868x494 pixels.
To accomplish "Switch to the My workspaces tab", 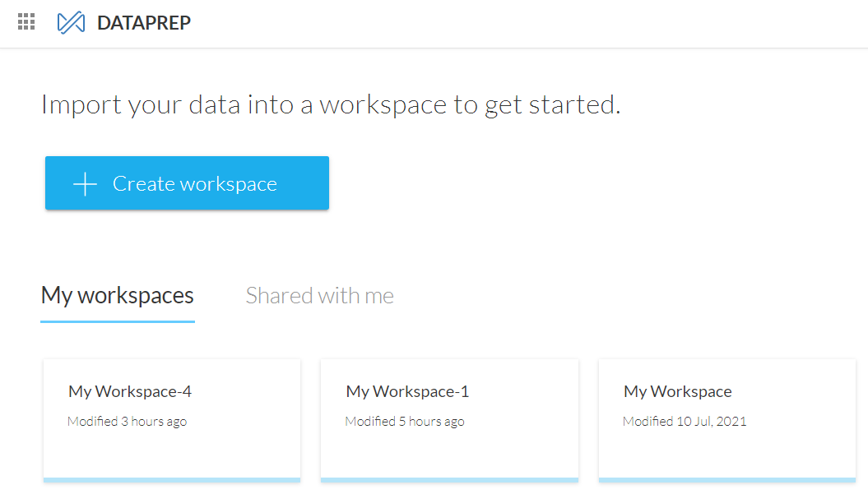I will 118,295.
